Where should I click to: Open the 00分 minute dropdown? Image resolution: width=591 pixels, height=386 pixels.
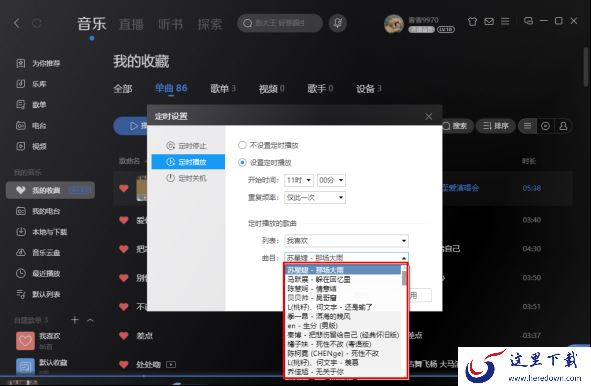pos(331,180)
